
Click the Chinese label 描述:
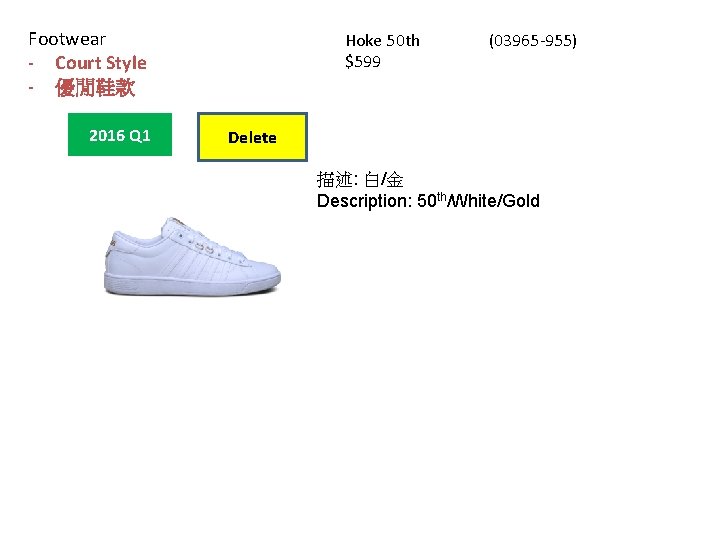click(337, 180)
